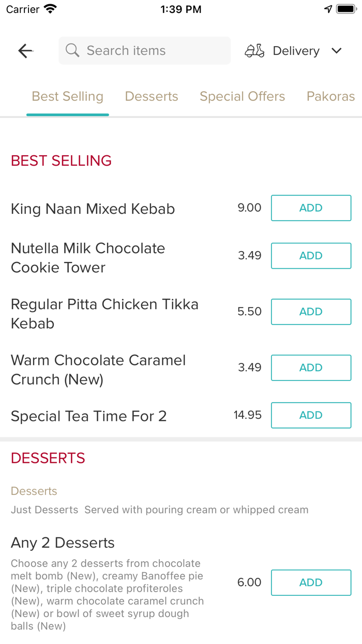This screenshot has width=362, height=644.
Task: Open the Delivery order type selector
Action: tap(296, 51)
